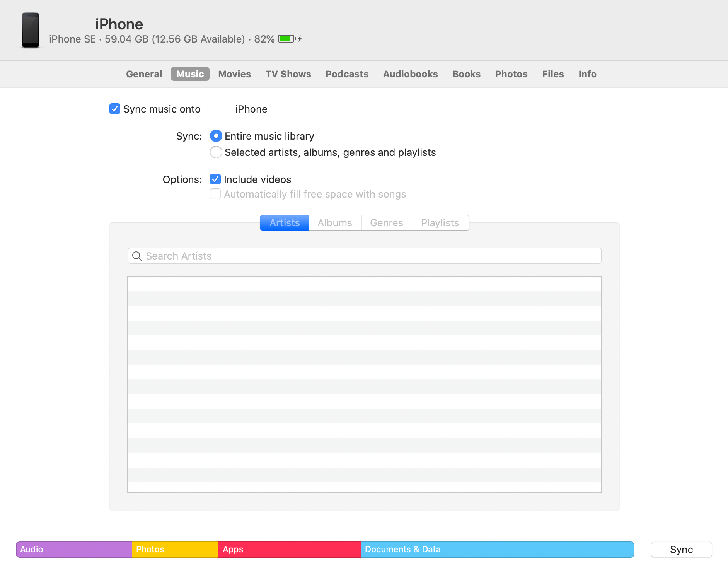Click into the Search Artists field
This screenshot has height=572, width=728.
click(x=365, y=256)
